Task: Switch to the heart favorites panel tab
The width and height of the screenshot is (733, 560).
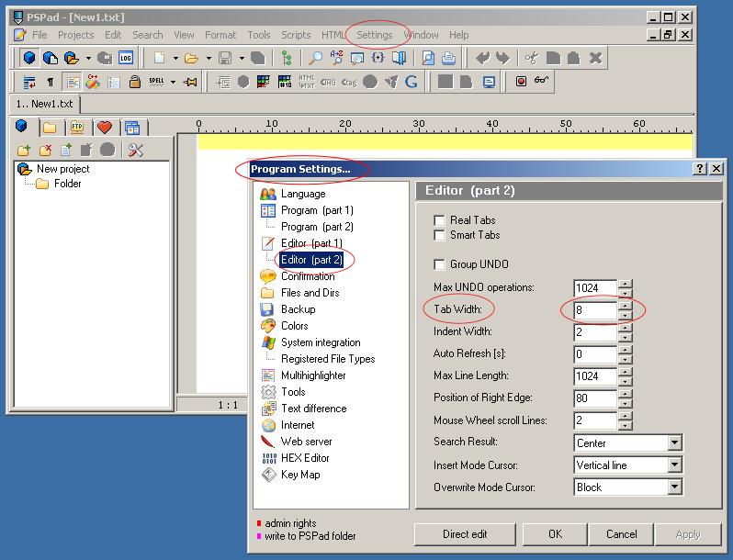Action: click(104, 127)
